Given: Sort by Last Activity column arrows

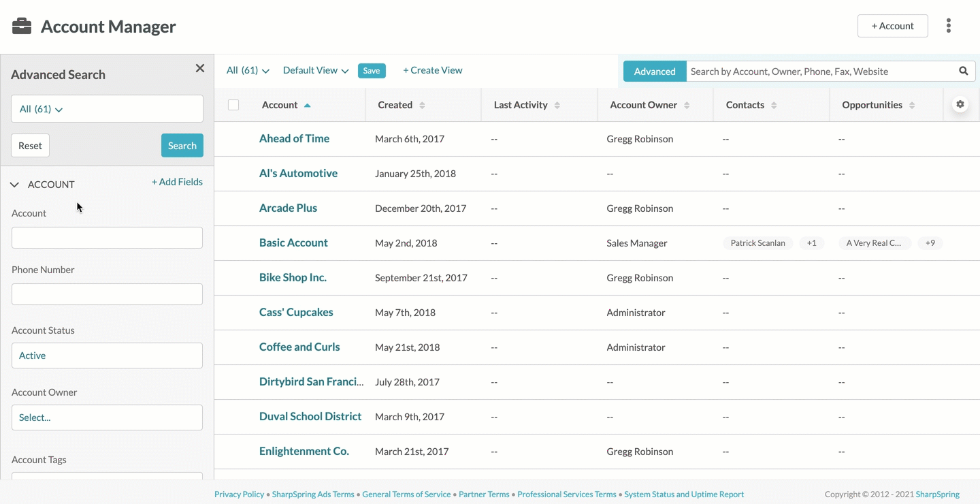Looking at the screenshot, I should coord(557,105).
